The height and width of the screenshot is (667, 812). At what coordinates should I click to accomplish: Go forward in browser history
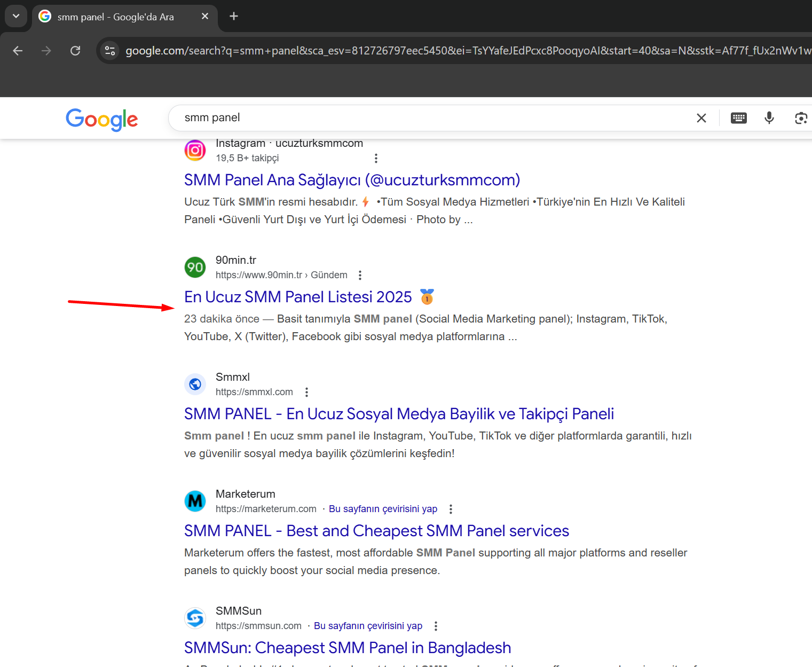coord(46,51)
